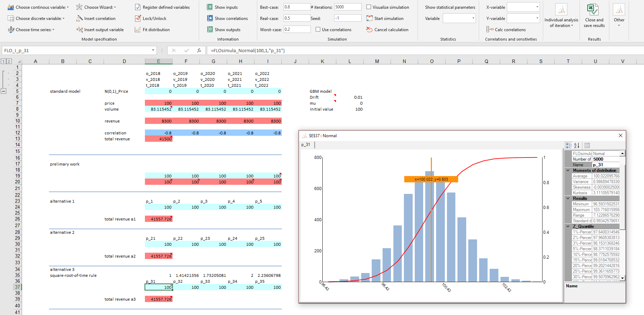Open Fit distribution tool

click(x=138, y=30)
